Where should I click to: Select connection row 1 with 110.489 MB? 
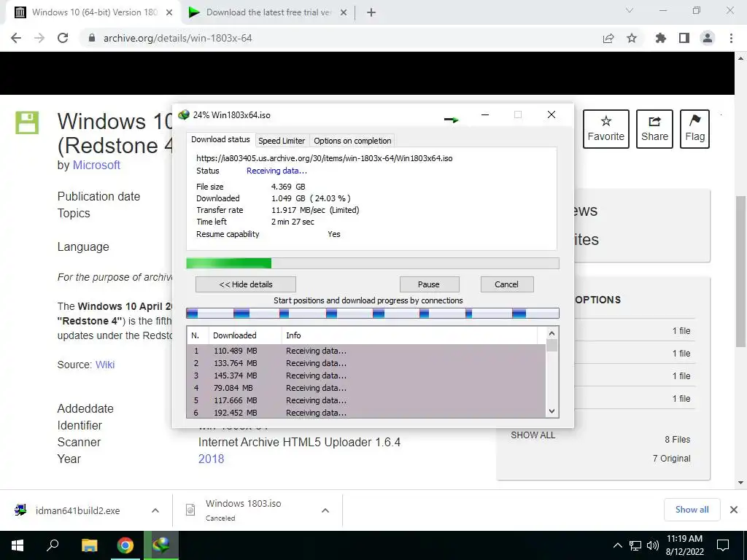(366, 351)
